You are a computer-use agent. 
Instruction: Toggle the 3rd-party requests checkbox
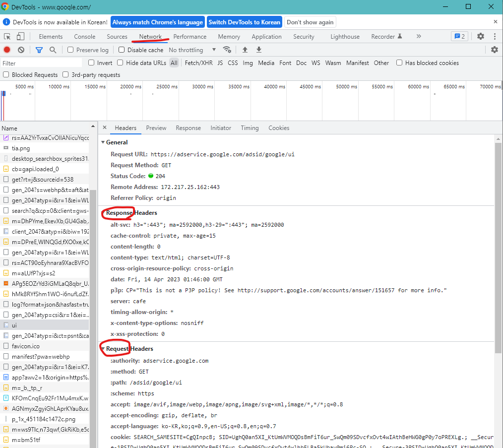(65, 74)
